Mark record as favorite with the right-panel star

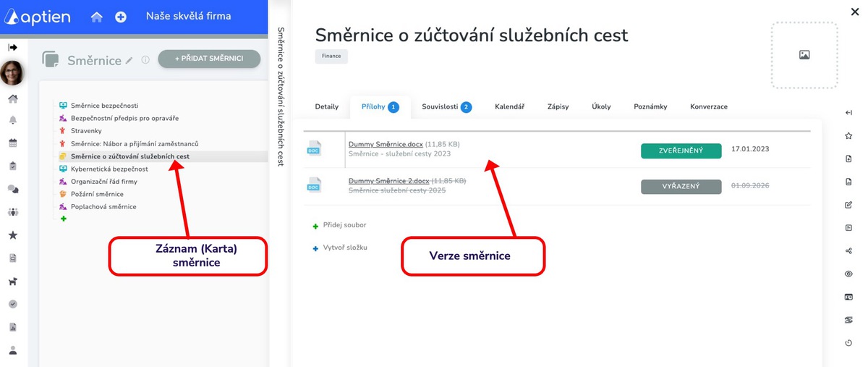(x=848, y=135)
